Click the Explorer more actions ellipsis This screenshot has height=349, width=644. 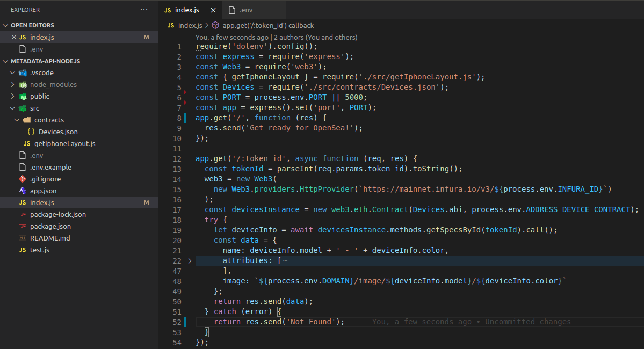coord(143,10)
